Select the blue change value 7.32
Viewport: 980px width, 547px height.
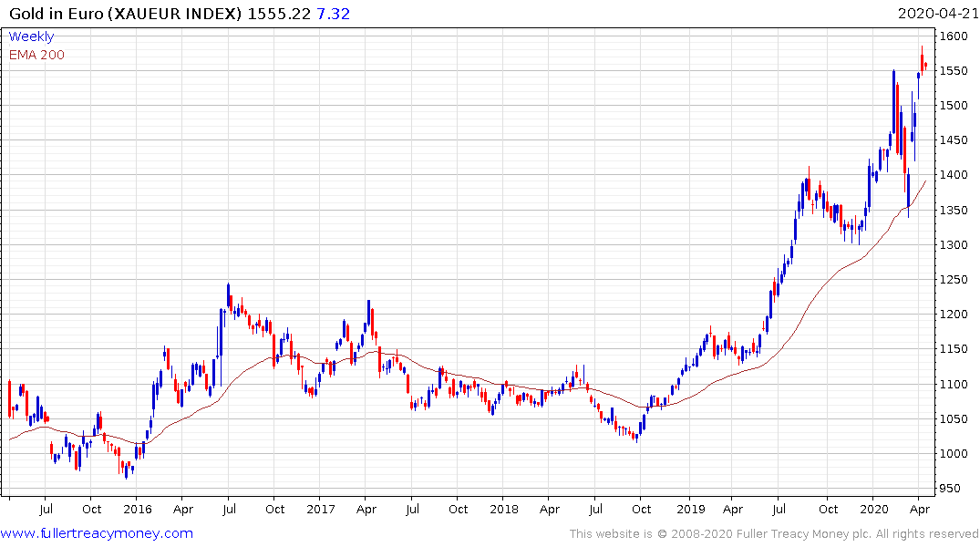click(x=333, y=14)
